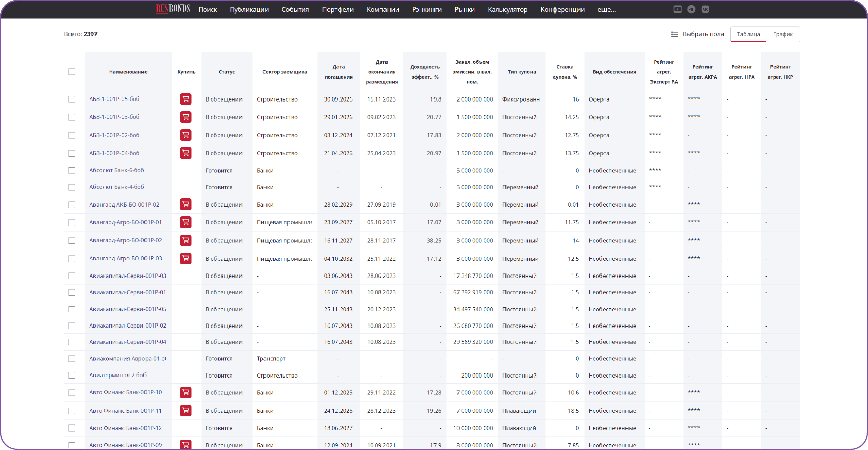The height and width of the screenshot is (450, 868).
Task: Check the box for Абсолют Банк-6-боб
Action: (71, 170)
